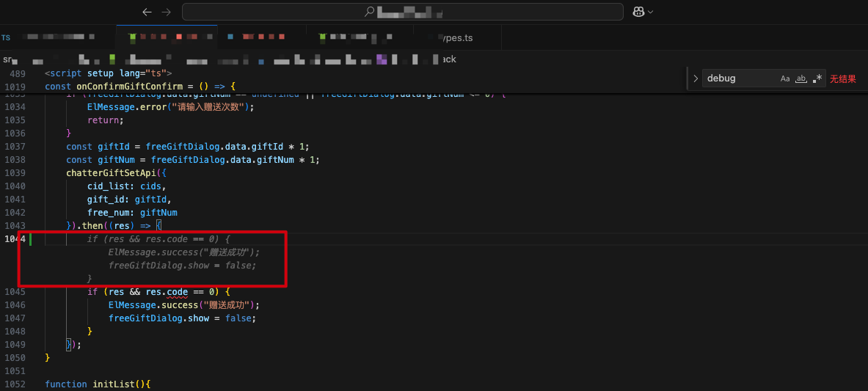Click line number 1049

(x=15, y=345)
